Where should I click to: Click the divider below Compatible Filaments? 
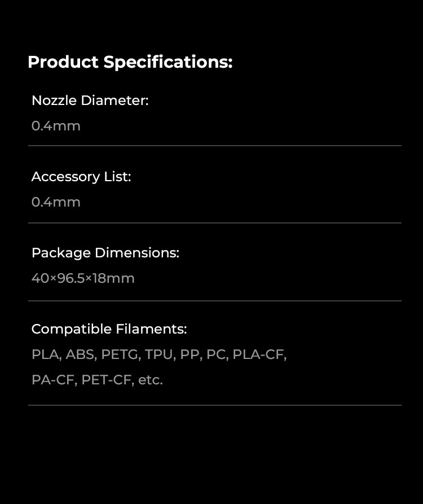click(215, 405)
